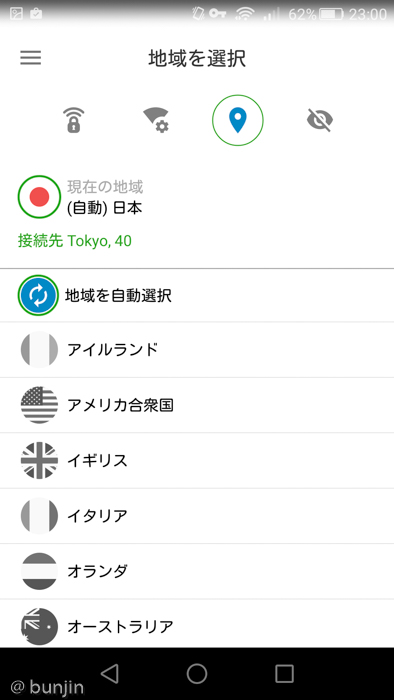Tap the Japan flag current region icon
Viewport: 394px width, 700px height.
click(39, 197)
